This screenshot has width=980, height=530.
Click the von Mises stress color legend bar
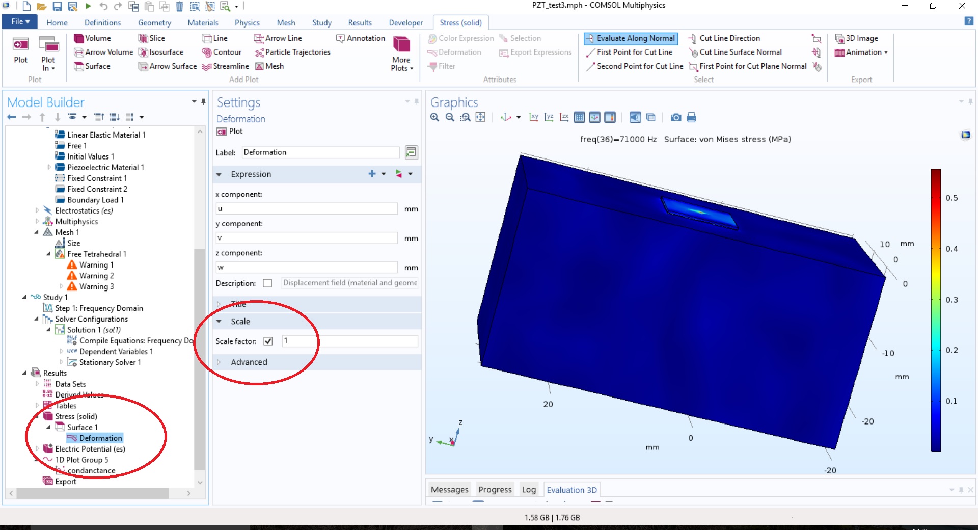point(936,310)
